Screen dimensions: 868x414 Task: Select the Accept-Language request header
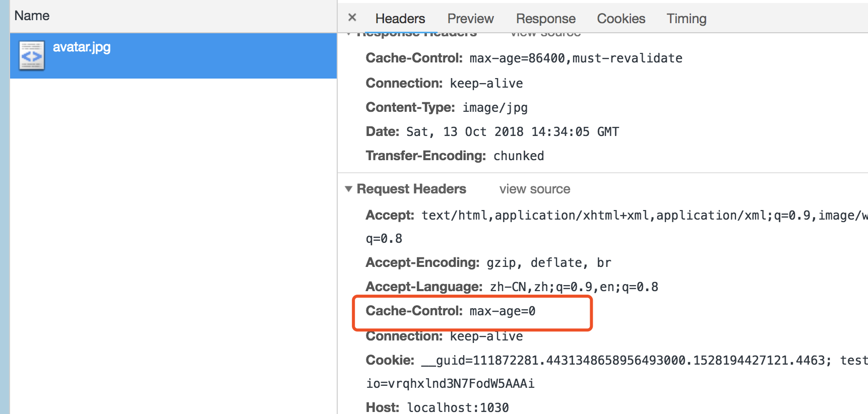click(512, 287)
